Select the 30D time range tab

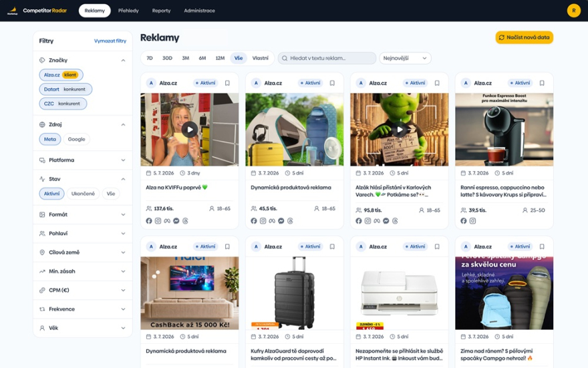tap(167, 58)
